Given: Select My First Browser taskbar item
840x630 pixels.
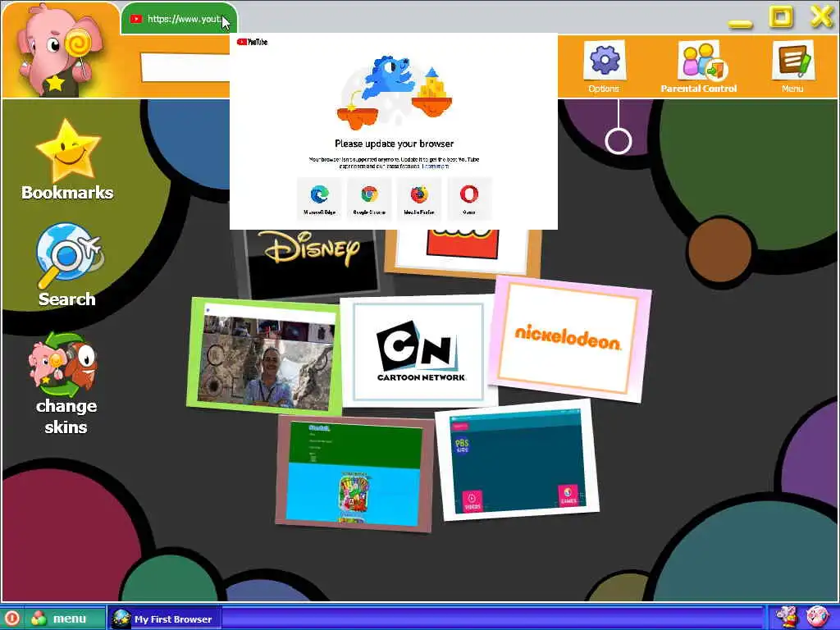Looking at the screenshot, I should (164, 619).
